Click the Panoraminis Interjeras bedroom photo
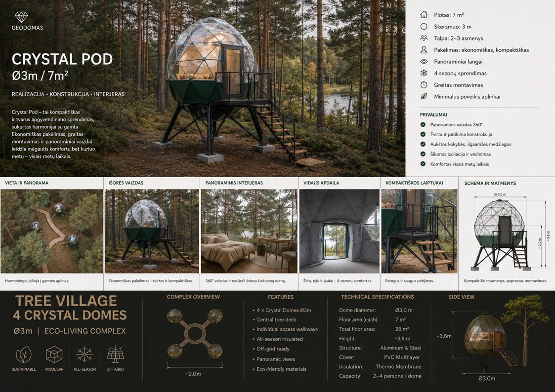Screen dimensions: 555x392 pyautogui.click(x=249, y=231)
